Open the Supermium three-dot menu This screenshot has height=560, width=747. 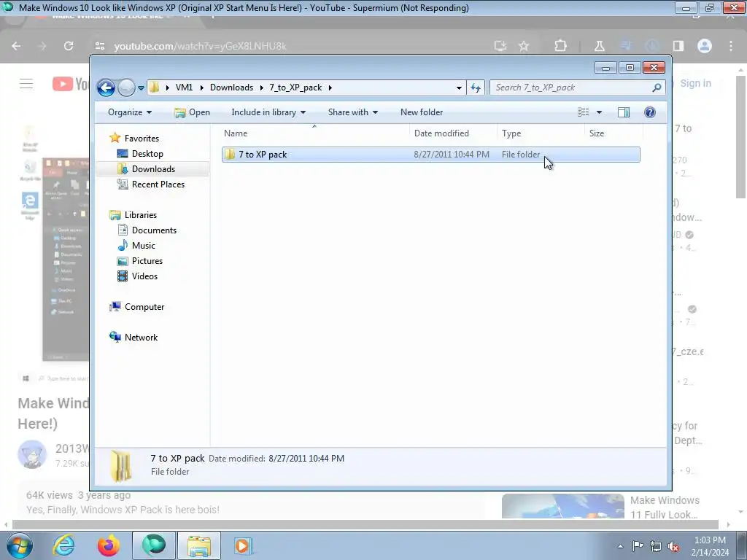coord(731,46)
